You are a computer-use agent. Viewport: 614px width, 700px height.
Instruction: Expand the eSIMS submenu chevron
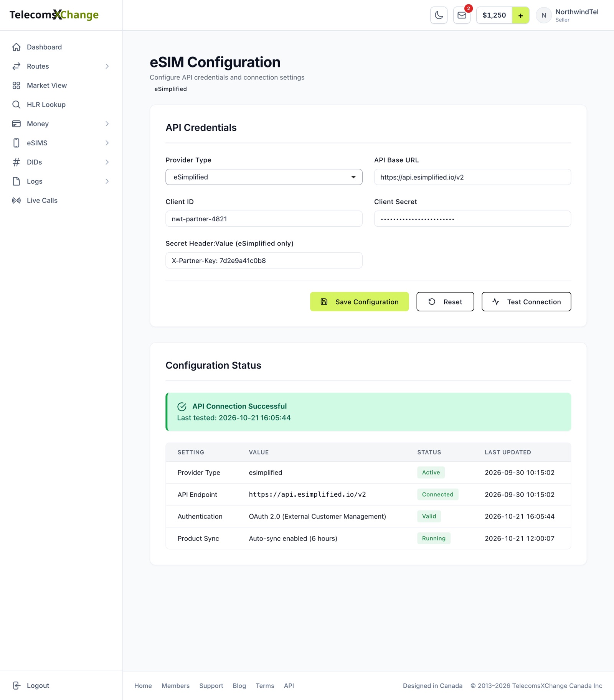coord(107,143)
